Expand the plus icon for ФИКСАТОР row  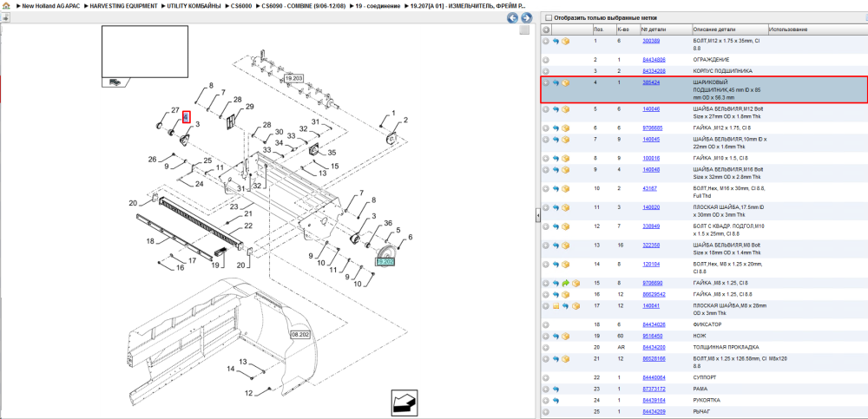[546, 324]
